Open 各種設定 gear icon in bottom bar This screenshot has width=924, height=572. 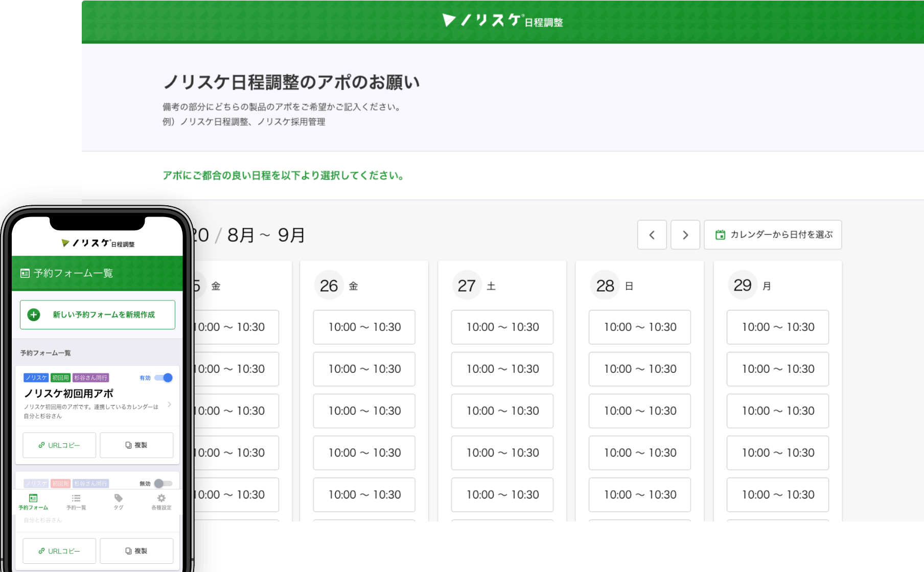click(x=161, y=498)
